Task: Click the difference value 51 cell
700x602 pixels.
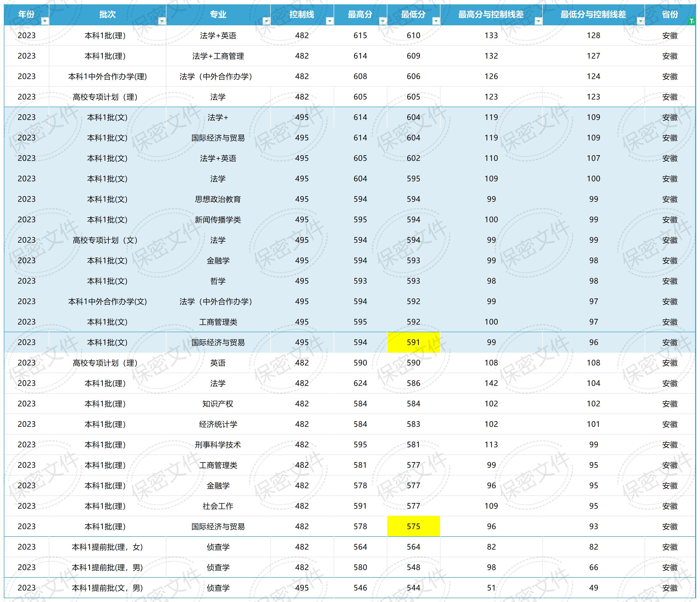Action: click(491, 588)
